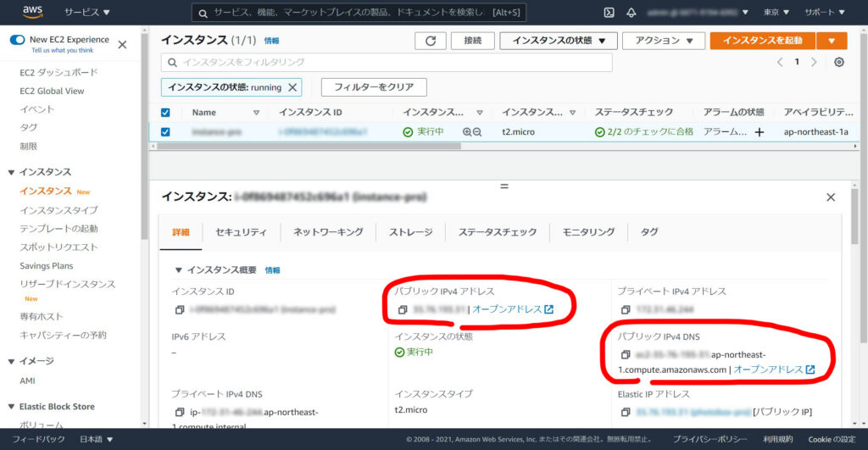Toggle the New EC2 Experience switch
The width and height of the screenshot is (868, 450).
click(x=18, y=40)
